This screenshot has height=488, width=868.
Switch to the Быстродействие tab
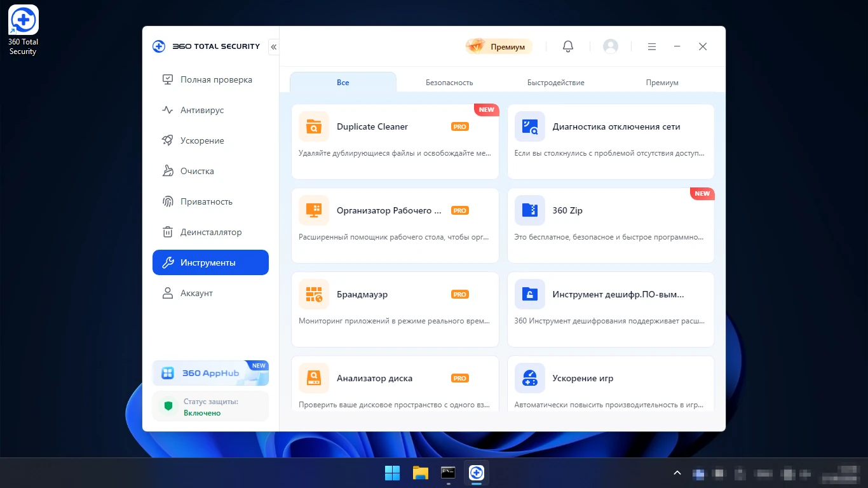point(556,83)
